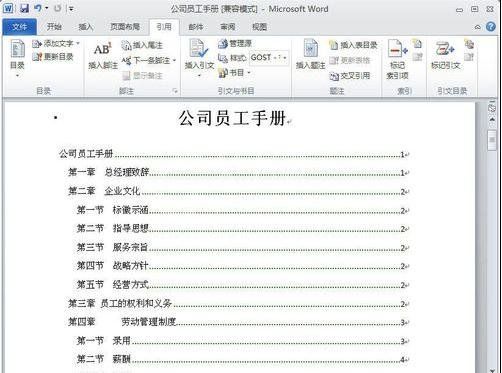The height and width of the screenshot is (373, 502).
Task: Click 交叉引用 (Cross-reference)
Action: pos(349,76)
